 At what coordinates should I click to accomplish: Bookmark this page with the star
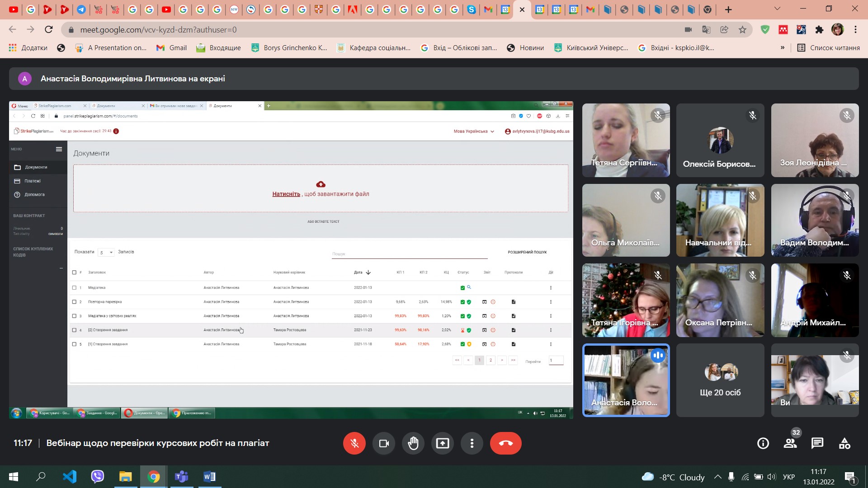coord(742,30)
